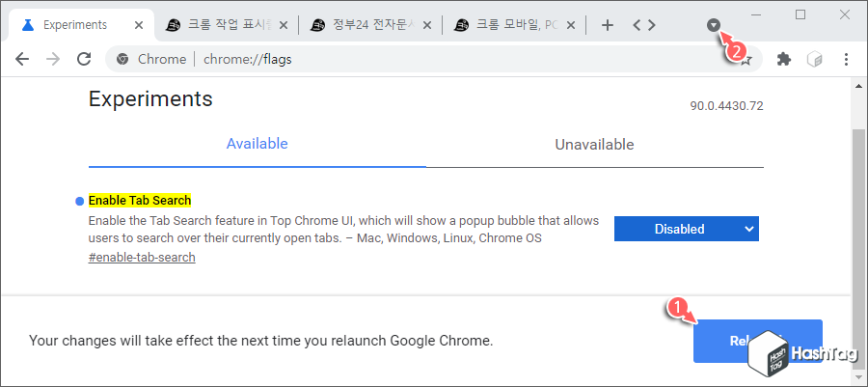Go back using the browser back arrow

(x=22, y=59)
